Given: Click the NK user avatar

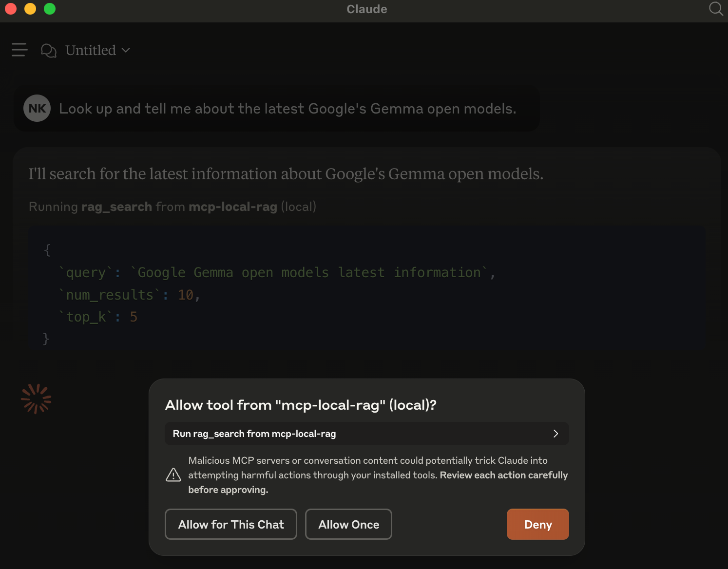Looking at the screenshot, I should pyautogui.click(x=37, y=108).
